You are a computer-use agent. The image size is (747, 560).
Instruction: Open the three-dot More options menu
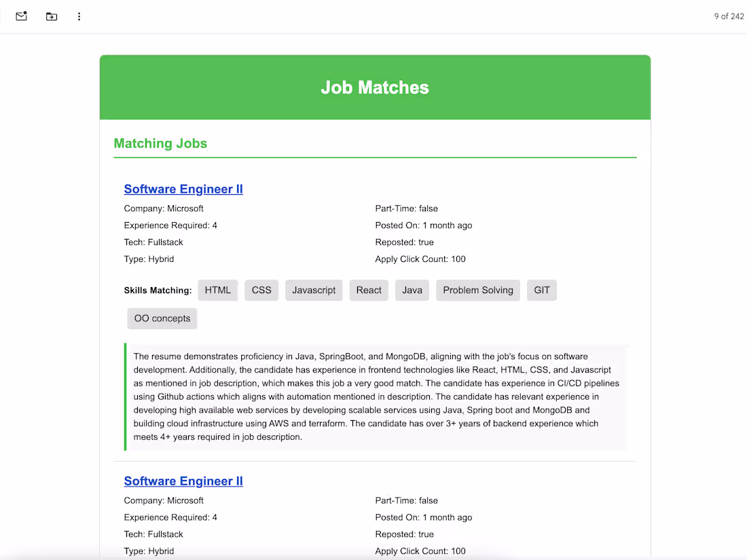pos(79,17)
